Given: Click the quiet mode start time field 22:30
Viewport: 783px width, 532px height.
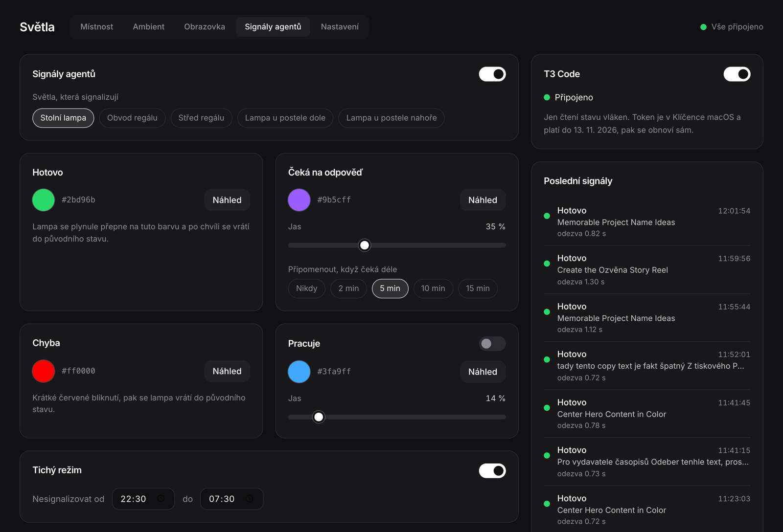Looking at the screenshot, I should click(x=143, y=499).
